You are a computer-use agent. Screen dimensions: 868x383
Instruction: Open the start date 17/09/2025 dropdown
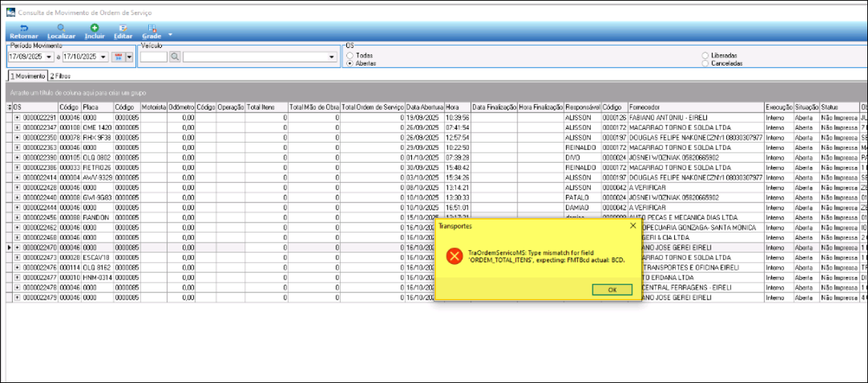coord(49,57)
